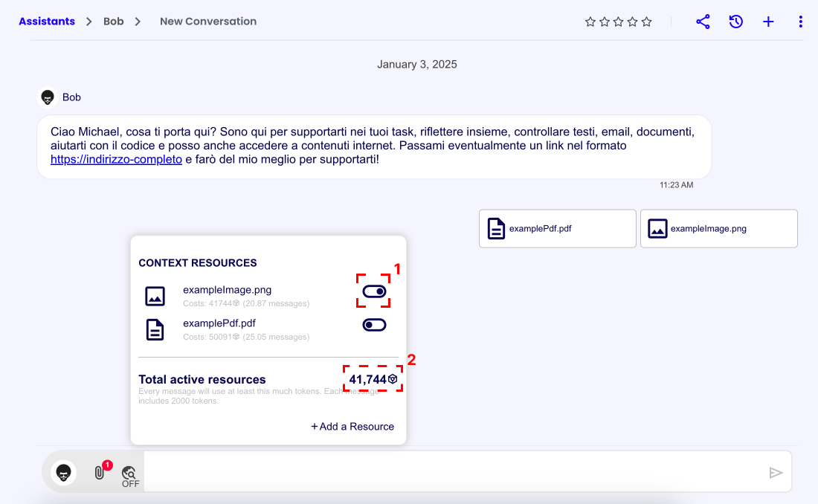This screenshot has height=504, width=818.
Task: Rate conversation five stars
Action: pyautogui.click(x=646, y=22)
